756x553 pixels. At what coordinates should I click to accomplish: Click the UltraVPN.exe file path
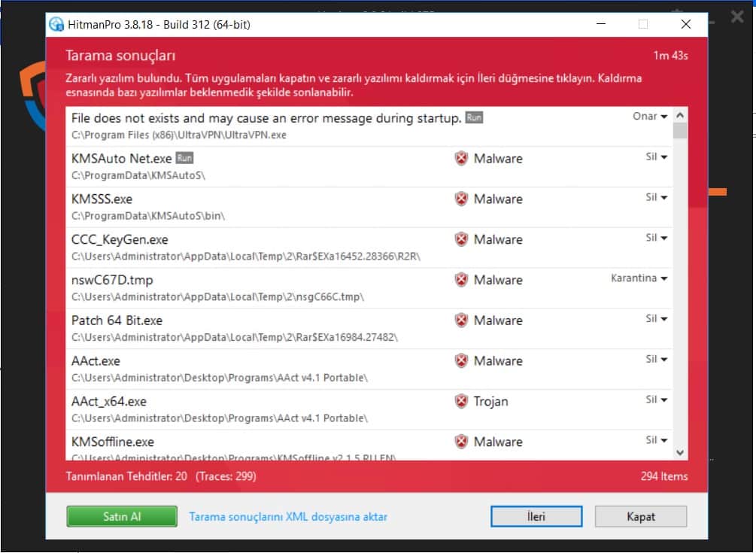click(x=179, y=135)
